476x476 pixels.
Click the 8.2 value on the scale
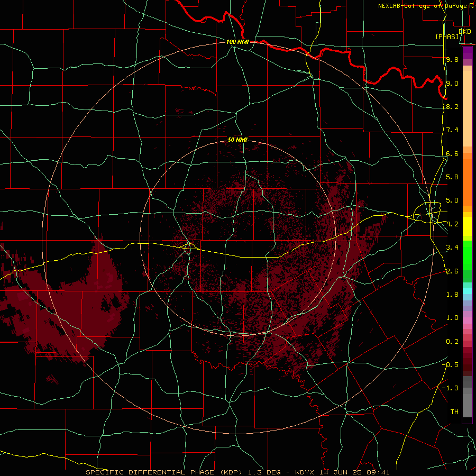[452, 106]
